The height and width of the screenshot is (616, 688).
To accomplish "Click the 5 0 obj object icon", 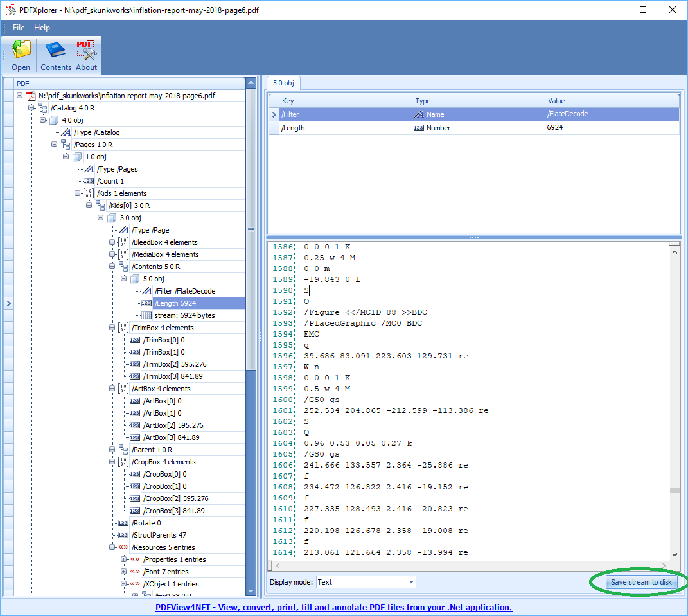I will click(x=135, y=279).
